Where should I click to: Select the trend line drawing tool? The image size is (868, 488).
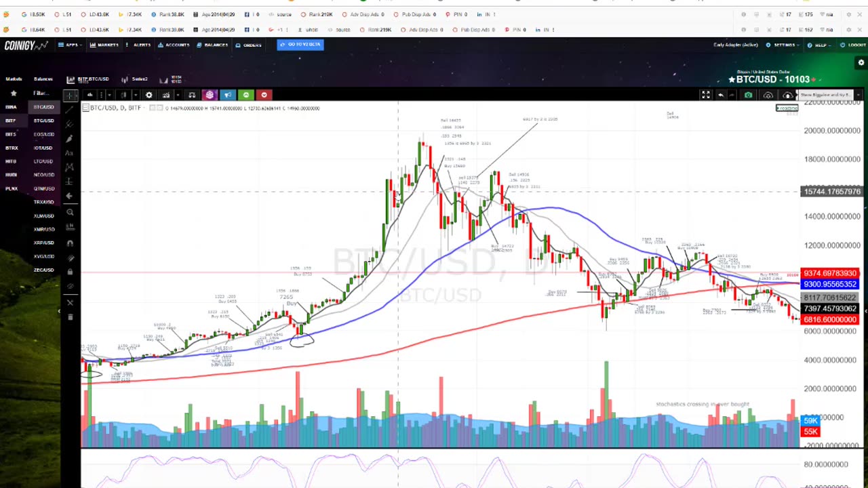(x=70, y=110)
